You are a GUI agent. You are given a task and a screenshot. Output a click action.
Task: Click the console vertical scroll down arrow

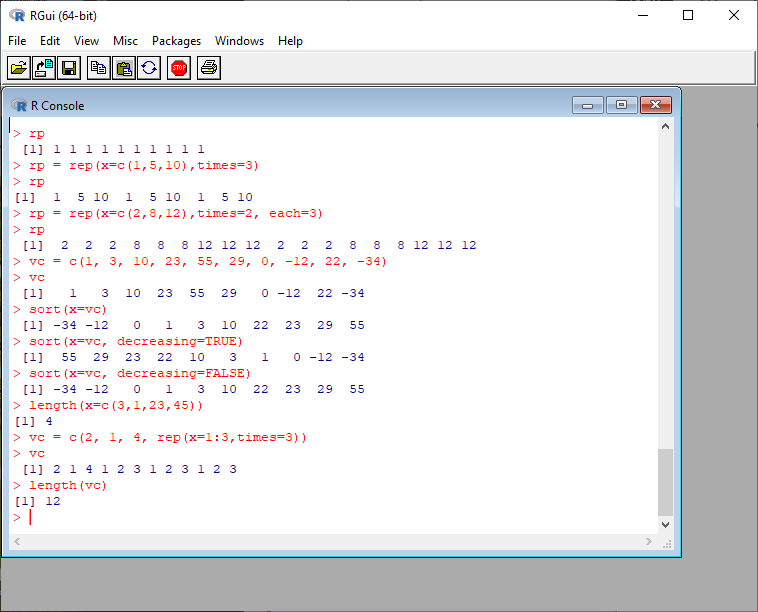(x=665, y=525)
